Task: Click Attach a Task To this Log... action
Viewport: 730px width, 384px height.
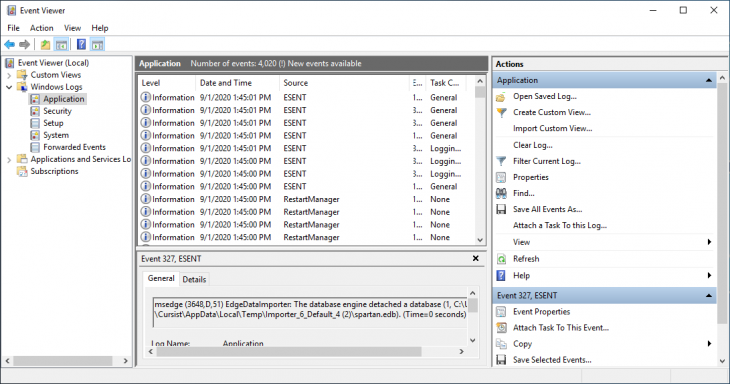Action: 560,225
